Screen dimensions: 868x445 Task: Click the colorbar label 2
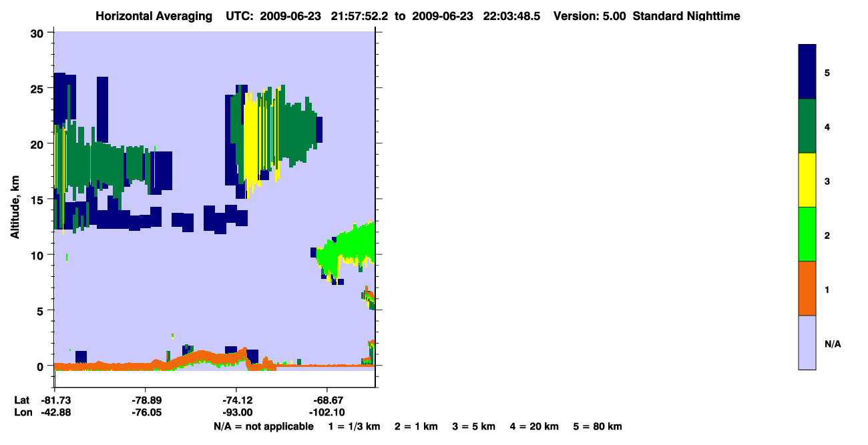click(x=827, y=235)
